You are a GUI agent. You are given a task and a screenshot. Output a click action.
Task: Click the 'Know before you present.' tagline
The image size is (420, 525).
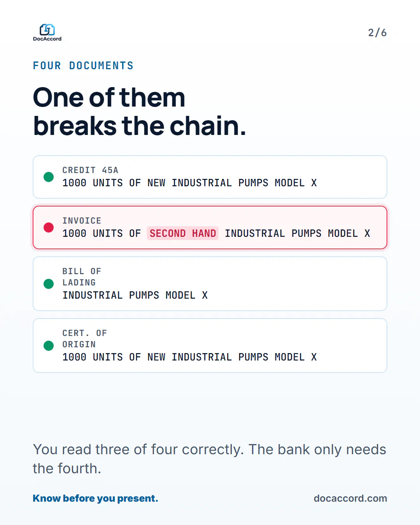pos(95,498)
